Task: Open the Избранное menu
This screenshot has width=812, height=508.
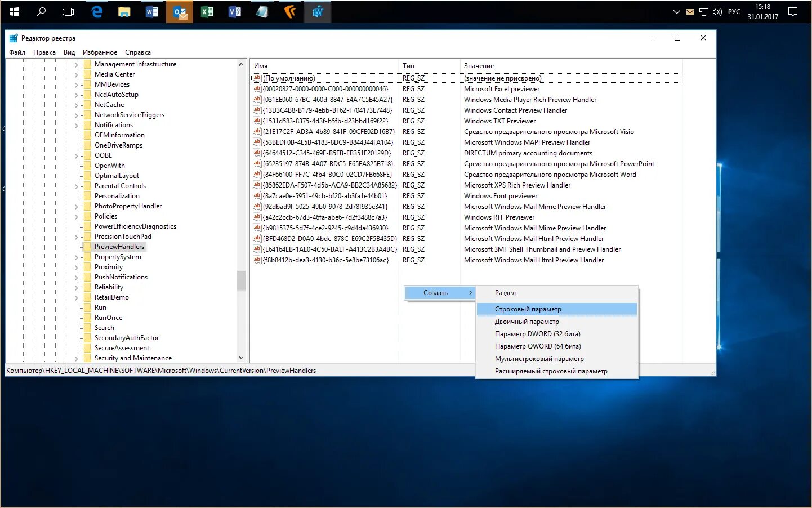Action: pos(100,52)
